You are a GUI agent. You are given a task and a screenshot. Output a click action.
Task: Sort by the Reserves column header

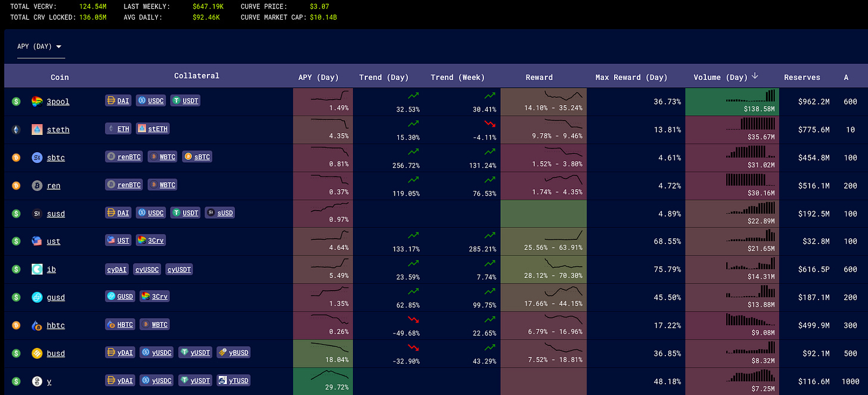802,77
